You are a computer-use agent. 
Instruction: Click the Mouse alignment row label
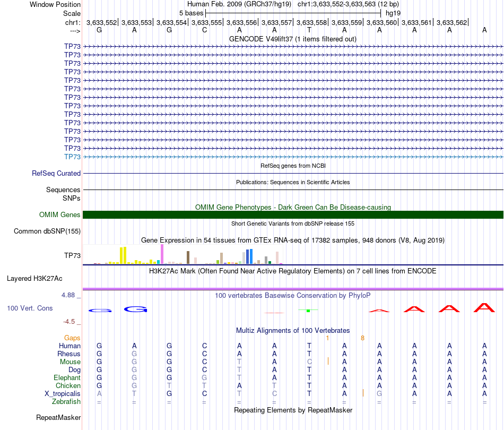[70, 362]
